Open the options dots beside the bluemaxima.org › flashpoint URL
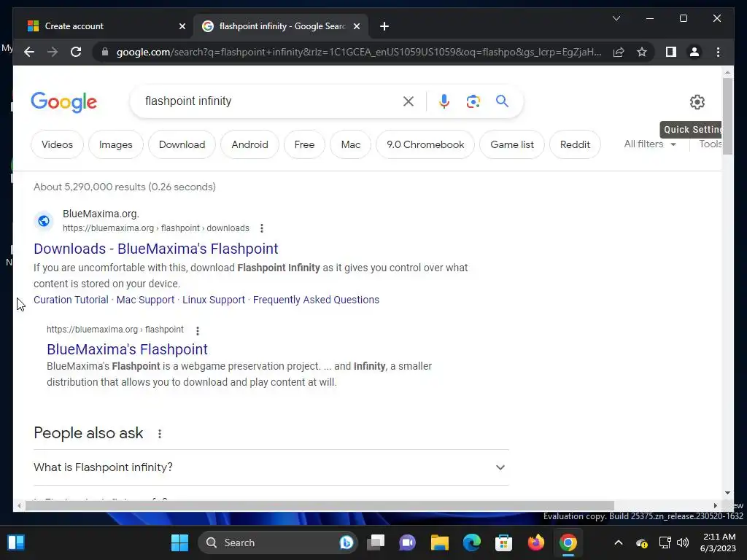This screenshot has height=560, width=747. point(197,330)
